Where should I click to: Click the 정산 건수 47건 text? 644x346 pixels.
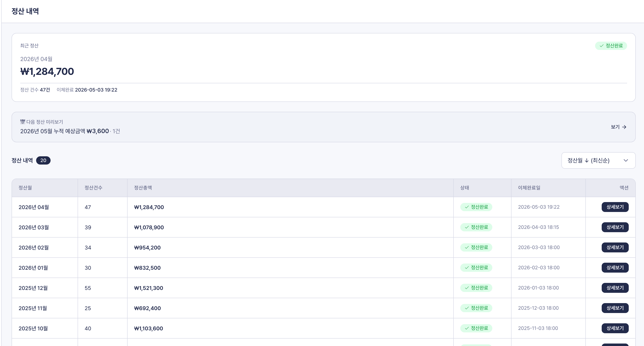click(x=35, y=90)
